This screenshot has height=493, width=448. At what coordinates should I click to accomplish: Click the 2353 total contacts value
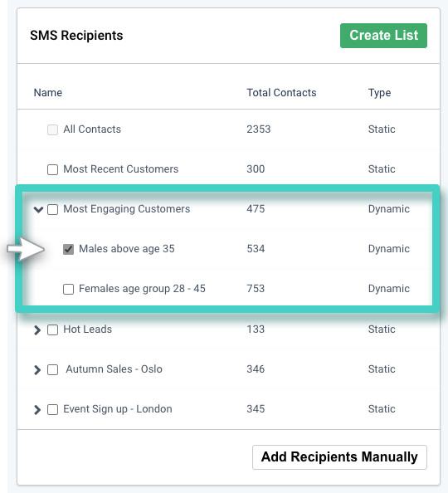point(258,129)
